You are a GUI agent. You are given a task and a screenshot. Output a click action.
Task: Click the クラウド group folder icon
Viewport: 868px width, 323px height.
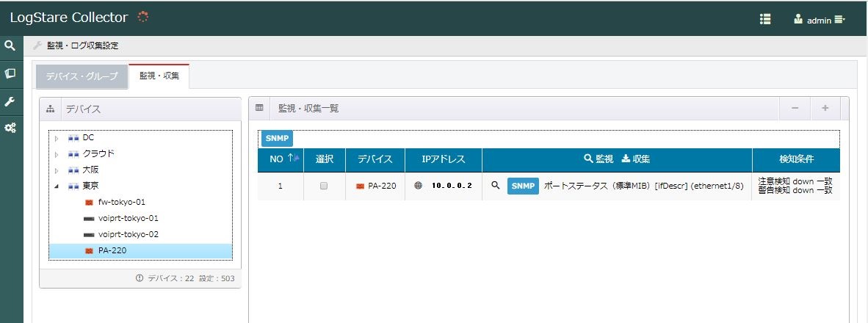[73, 153]
